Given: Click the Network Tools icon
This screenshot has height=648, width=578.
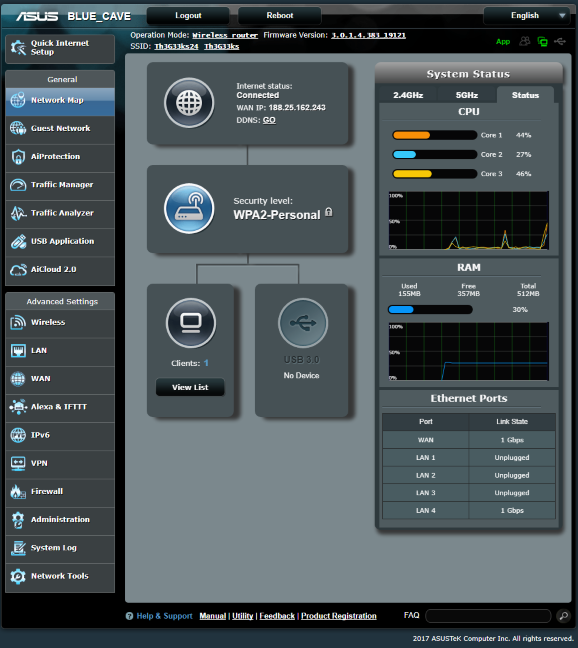Looking at the screenshot, I should (x=18, y=576).
